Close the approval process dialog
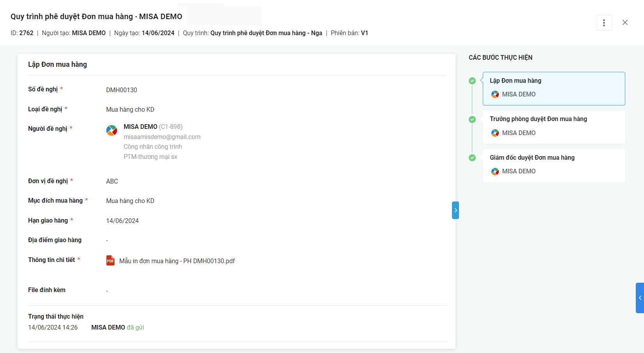This screenshot has height=353, width=644. [x=625, y=23]
